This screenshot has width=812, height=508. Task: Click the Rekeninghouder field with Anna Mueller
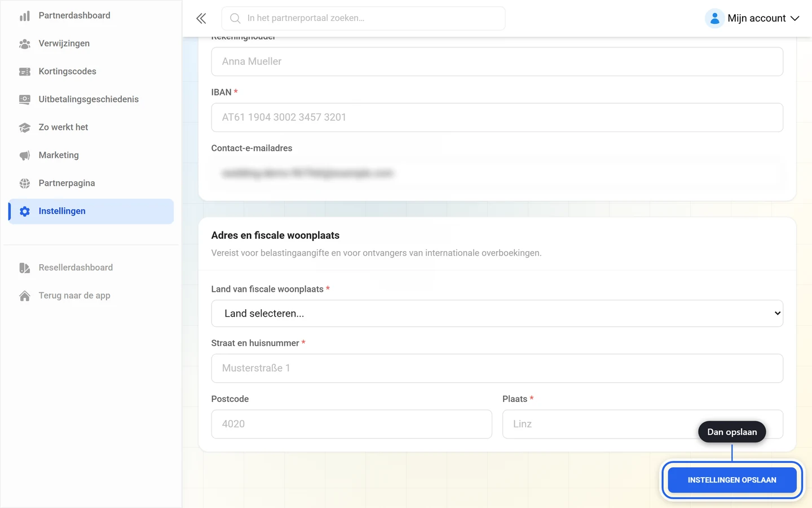tap(497, 62)
